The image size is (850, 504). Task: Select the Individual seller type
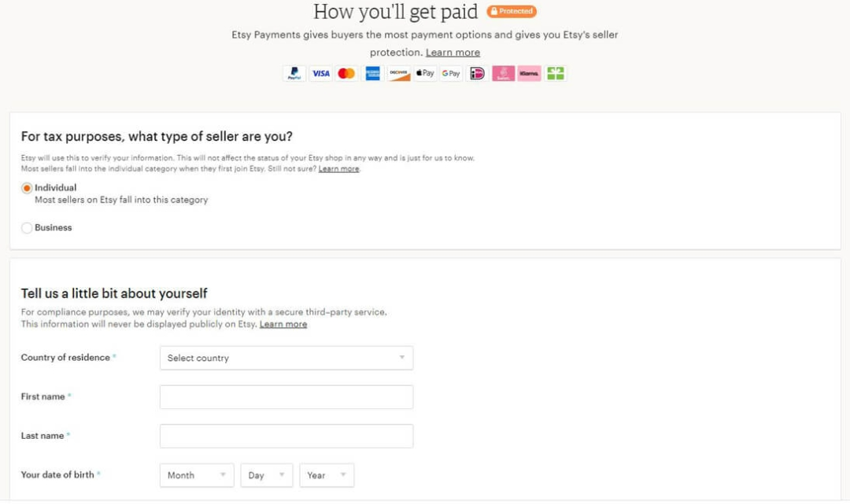pyautogui.click(x=26, y=187)
